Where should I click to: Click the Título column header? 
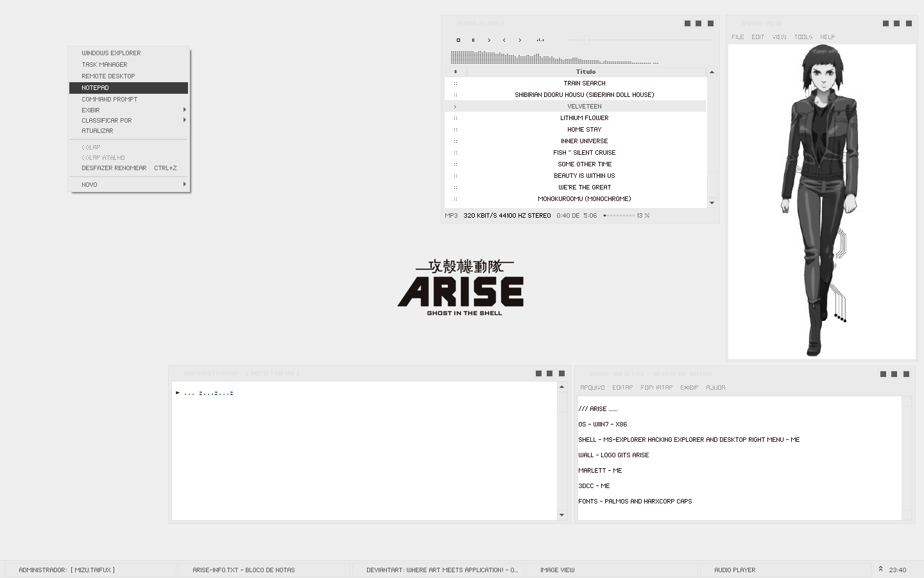pos(586,72)
